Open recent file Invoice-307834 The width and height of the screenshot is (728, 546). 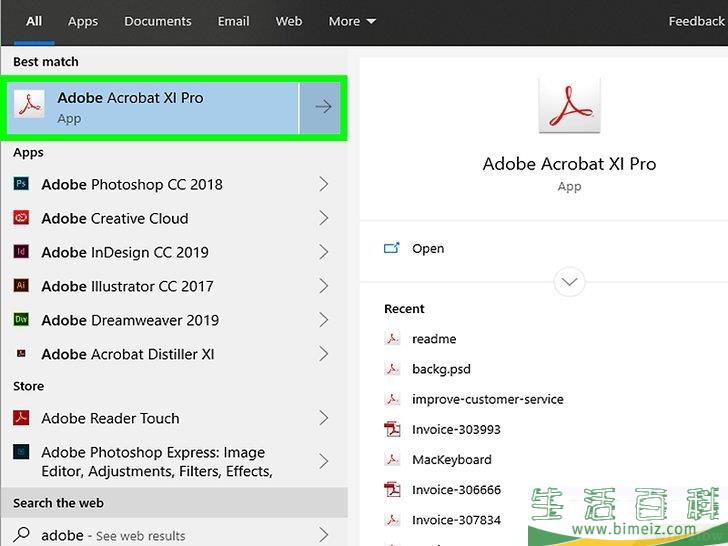[x=456, y=520]
